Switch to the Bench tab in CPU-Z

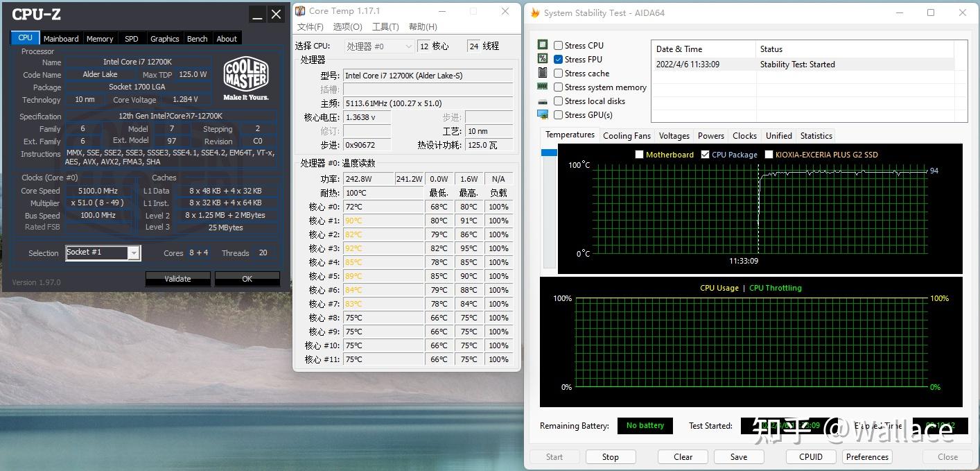click(x=198, y=39)
